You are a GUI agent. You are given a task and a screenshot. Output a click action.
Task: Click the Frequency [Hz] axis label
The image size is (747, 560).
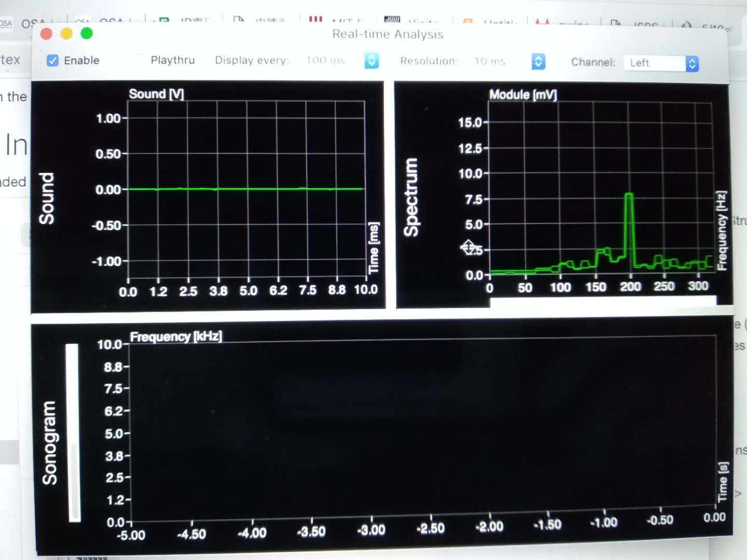coord(721,231)
